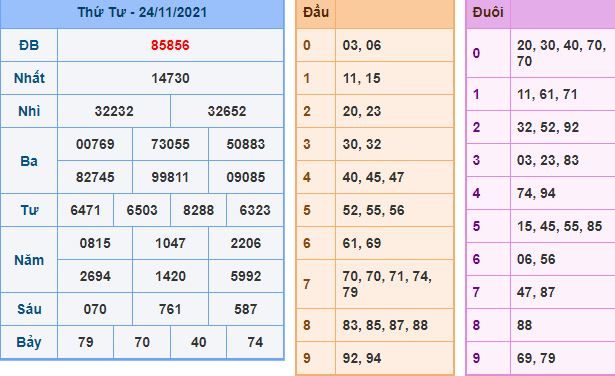
Task: Select the Sáu prize number 070
Action: [x=95, y=309]
